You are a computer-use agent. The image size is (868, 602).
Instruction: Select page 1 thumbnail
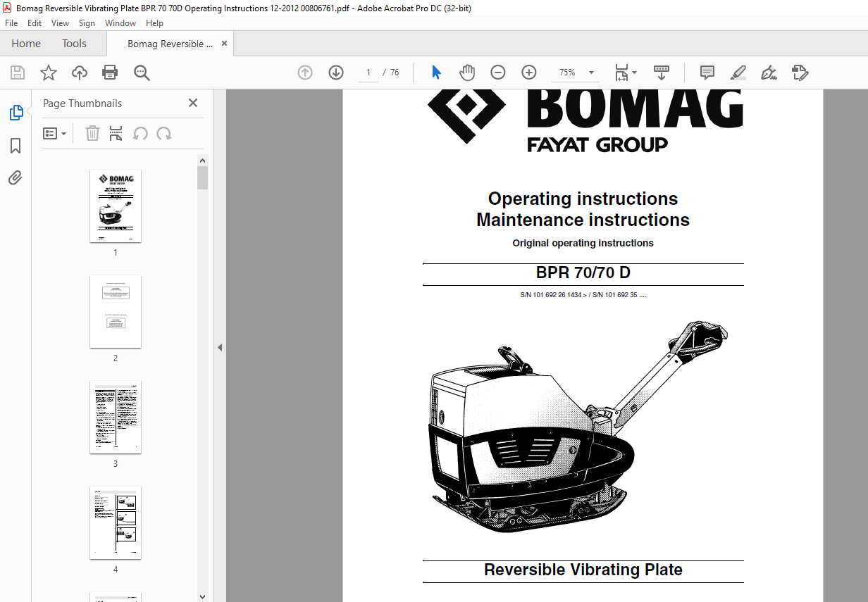click(116, 206)
